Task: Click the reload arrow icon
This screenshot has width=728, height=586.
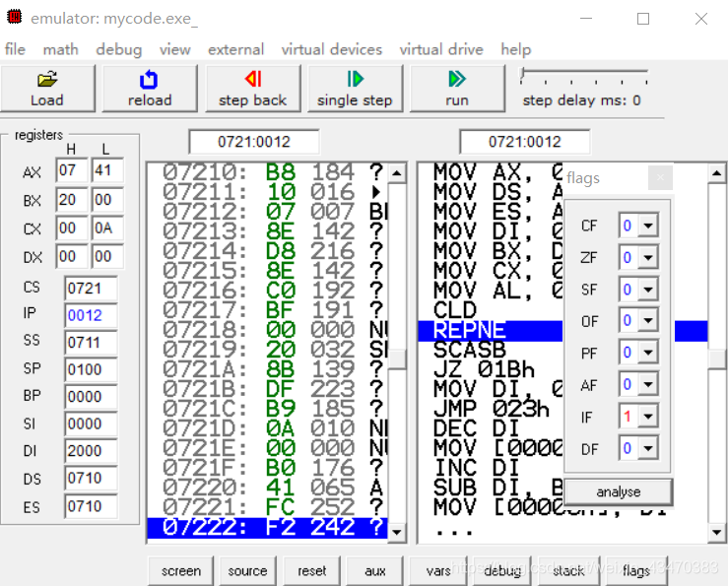Action: [x=149, y=80]
